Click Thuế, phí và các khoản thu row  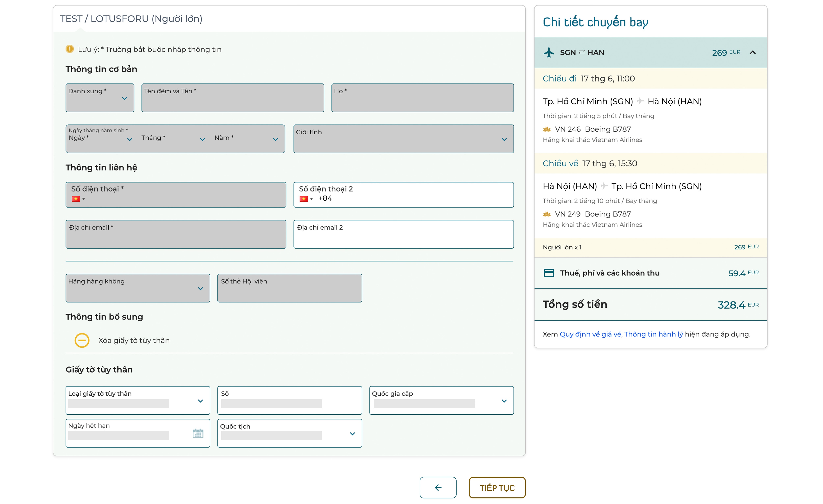[x=651, y=273]
